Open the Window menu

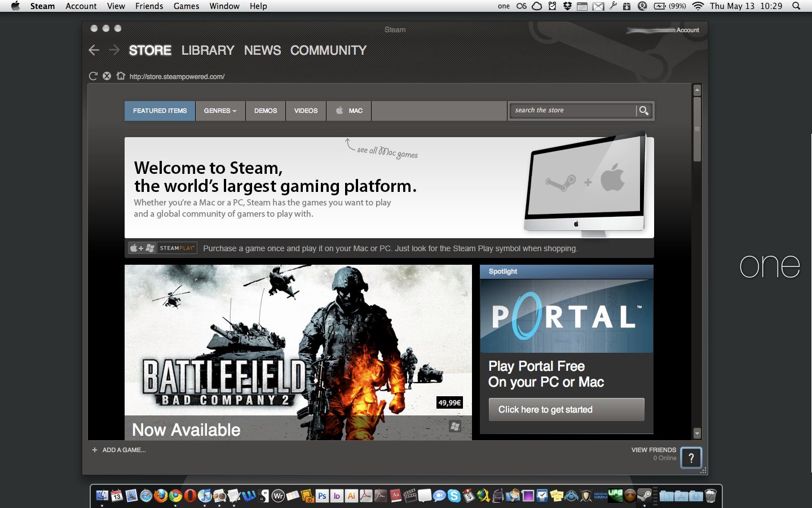point(224,6)
